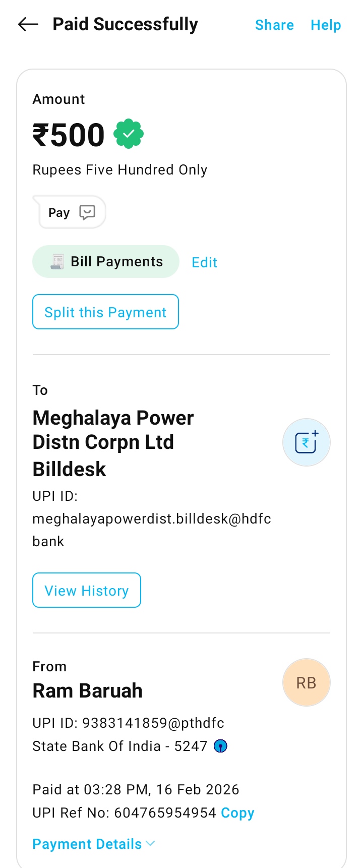Copy the UPI reference number
Screen dimensions: 363x868
point(237,813)
